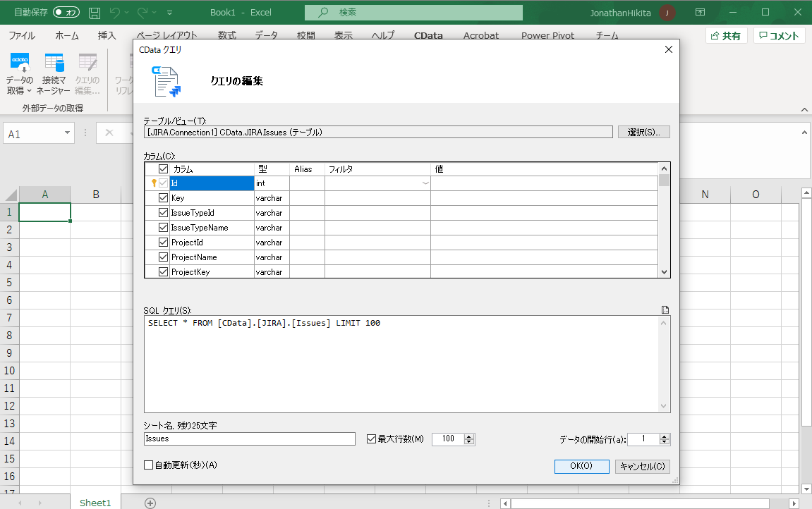Open the redo history dropdown arrow
The image size is (812, 509).
(154, 13)
